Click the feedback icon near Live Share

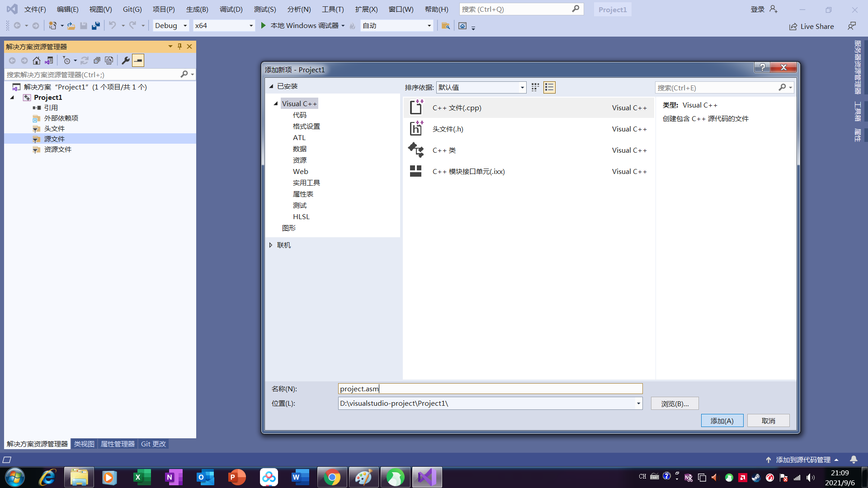pyautogui.click(x=852, y=26)
